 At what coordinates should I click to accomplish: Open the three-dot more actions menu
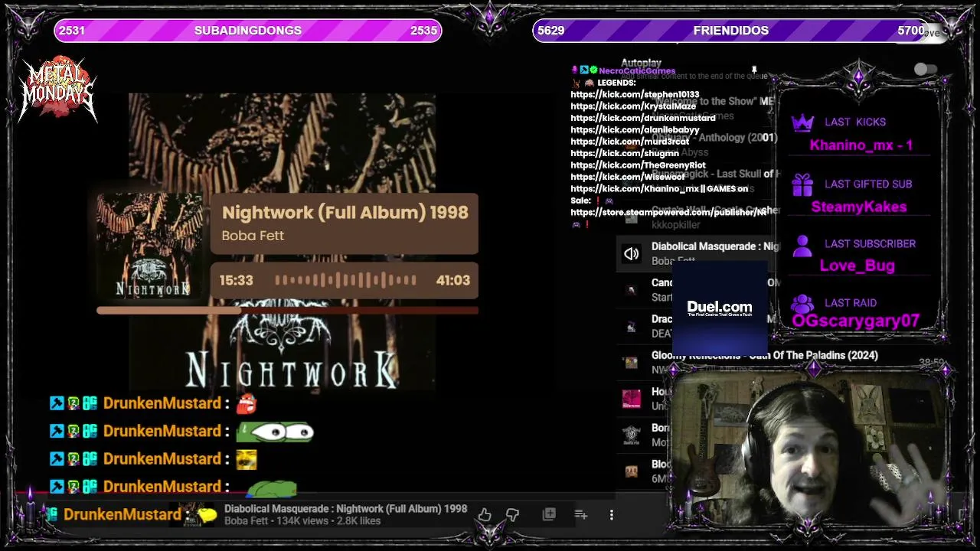pyautogui.click(x=612, y=515)
